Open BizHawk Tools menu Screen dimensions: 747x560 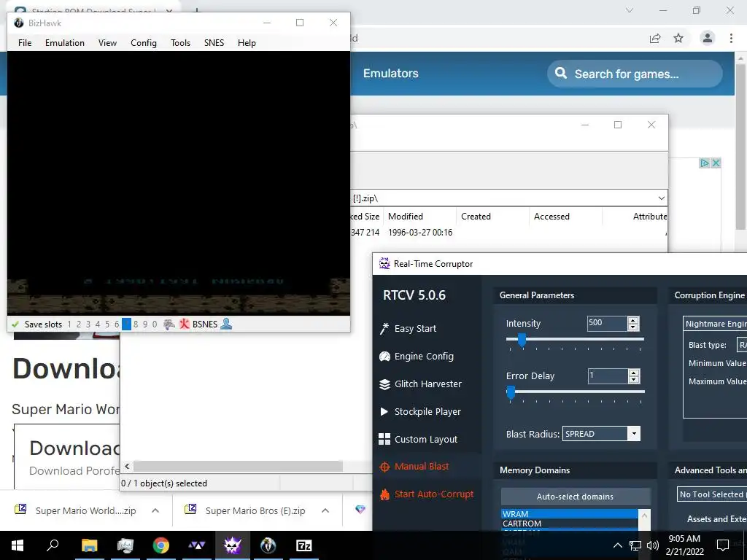point(181,43)
